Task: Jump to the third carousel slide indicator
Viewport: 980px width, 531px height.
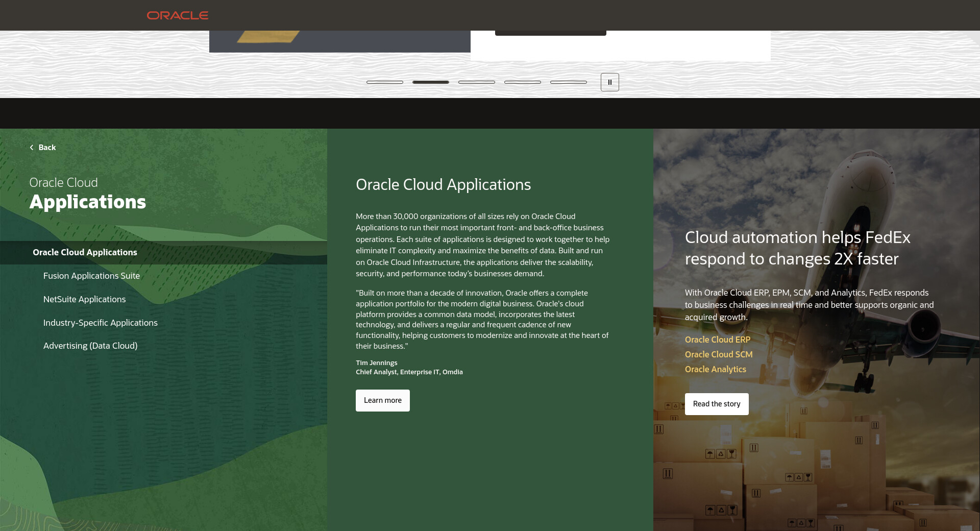Action: coord(477,82)
